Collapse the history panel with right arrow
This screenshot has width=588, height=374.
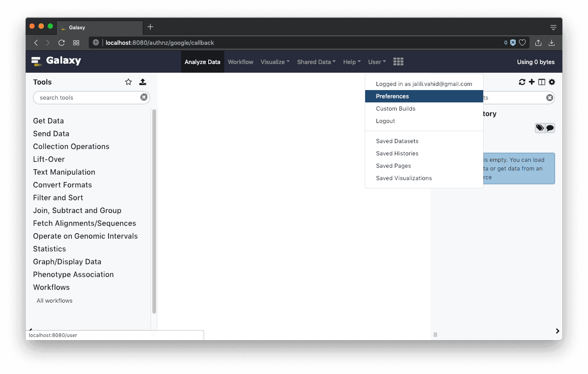pyautogui.click(x=557, y=331)
